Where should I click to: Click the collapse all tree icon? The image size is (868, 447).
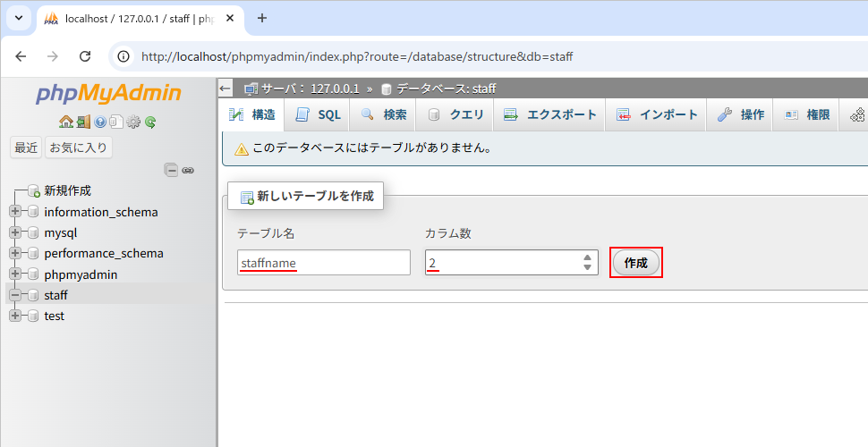(x=171, y=170)
